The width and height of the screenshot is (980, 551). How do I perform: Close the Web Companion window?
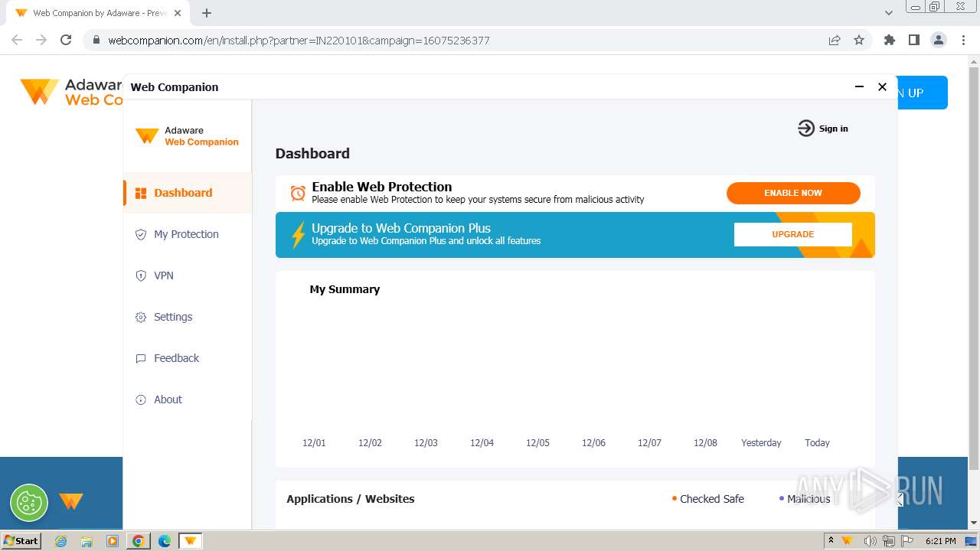pos(882,87)
